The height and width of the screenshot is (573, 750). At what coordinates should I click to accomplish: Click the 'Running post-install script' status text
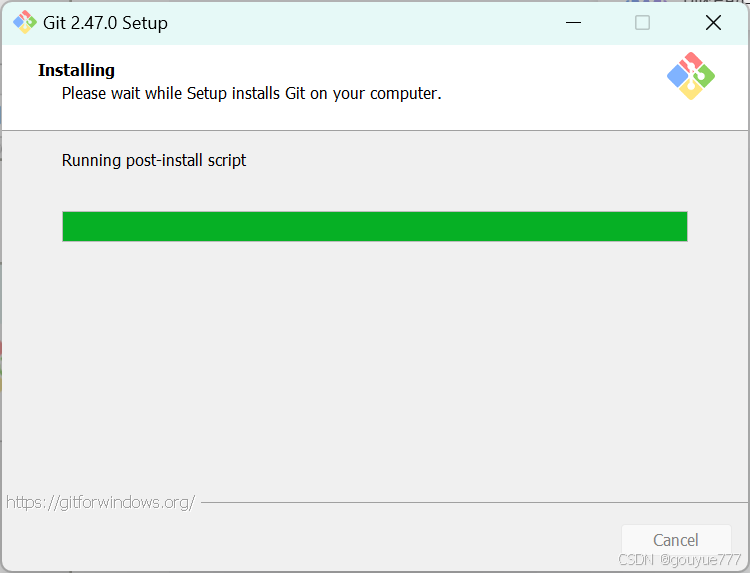154,160
